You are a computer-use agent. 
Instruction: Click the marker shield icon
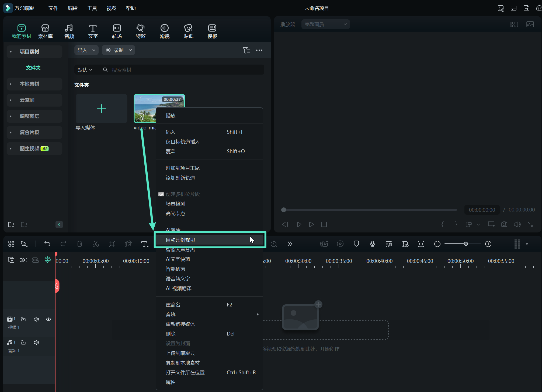356,244
